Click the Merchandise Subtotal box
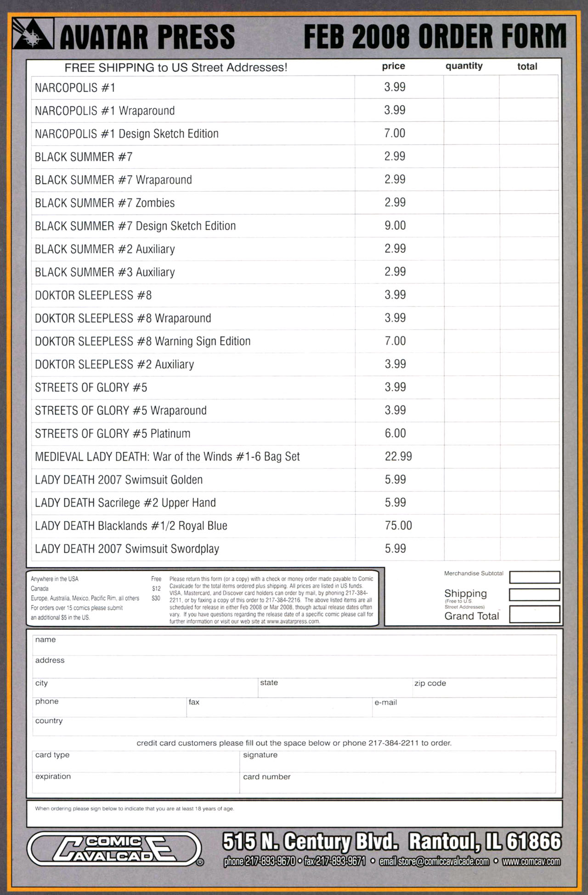The width and height of the screenshot is (588, 895). click(535, 577)
